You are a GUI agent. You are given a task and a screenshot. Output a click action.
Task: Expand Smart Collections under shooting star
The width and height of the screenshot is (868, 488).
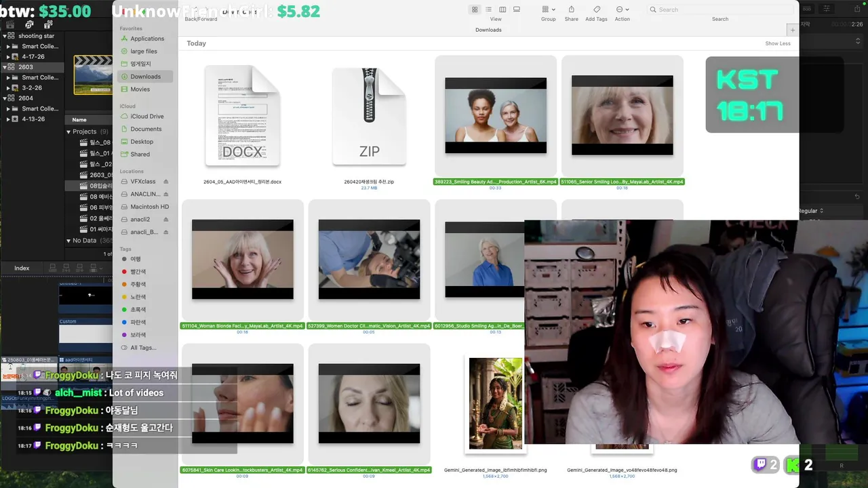click(x=8, y=46)
